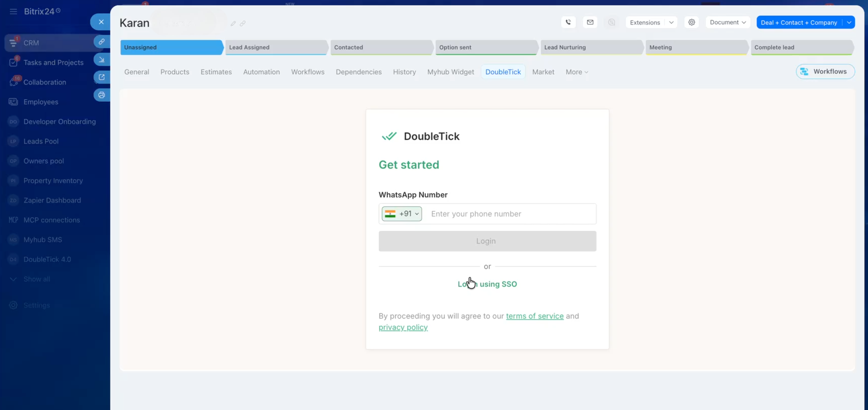Expand the Extensions dropdown arrow
This screenshot has height=410, width=868.
pos(671,23)
